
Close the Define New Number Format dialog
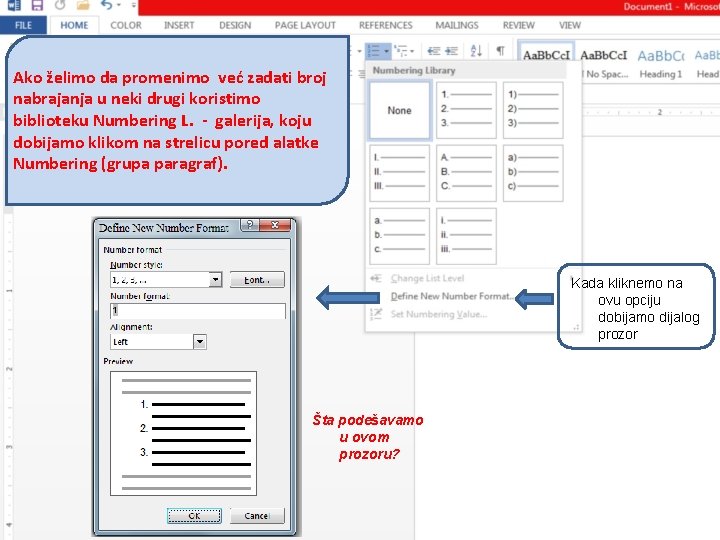(x=275, y=225)
